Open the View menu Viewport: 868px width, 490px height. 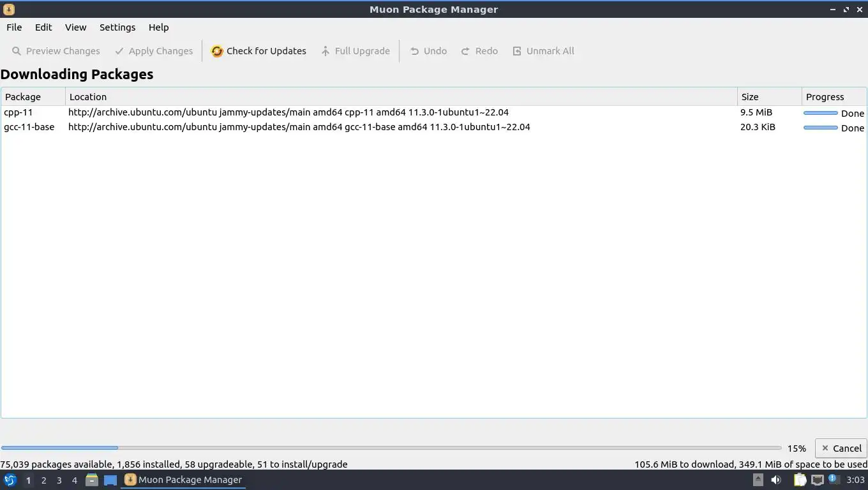pyautogui.click(x=75, y=27)
